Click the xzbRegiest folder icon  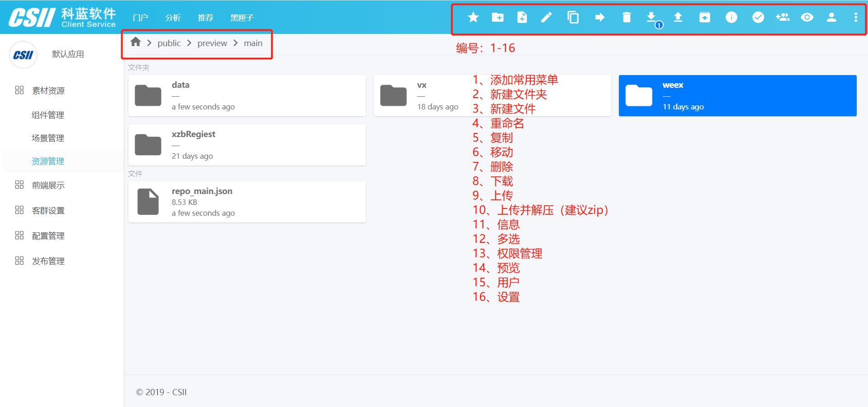[148, 145]
